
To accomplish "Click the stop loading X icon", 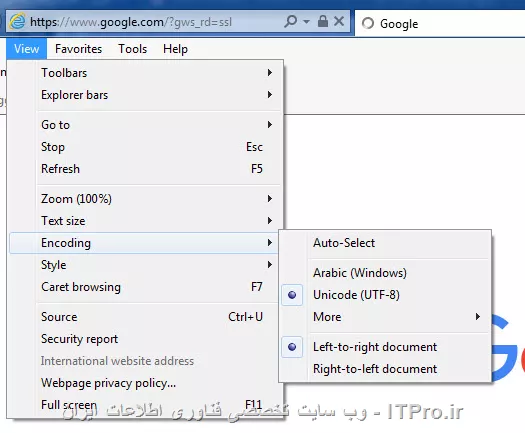I will coord(339,21).
